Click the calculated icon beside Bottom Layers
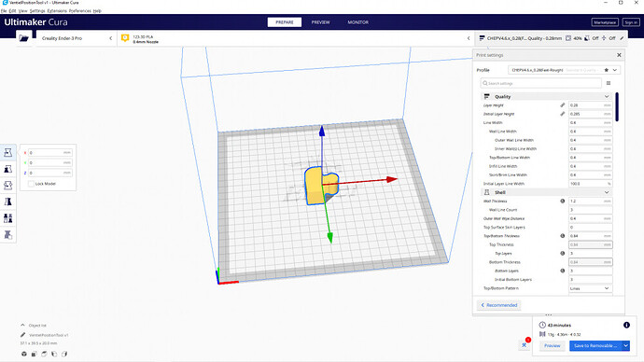 coord(562,271)
